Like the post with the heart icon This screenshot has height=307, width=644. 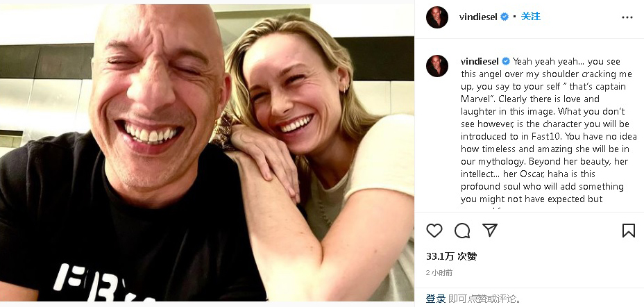point(434,231)
